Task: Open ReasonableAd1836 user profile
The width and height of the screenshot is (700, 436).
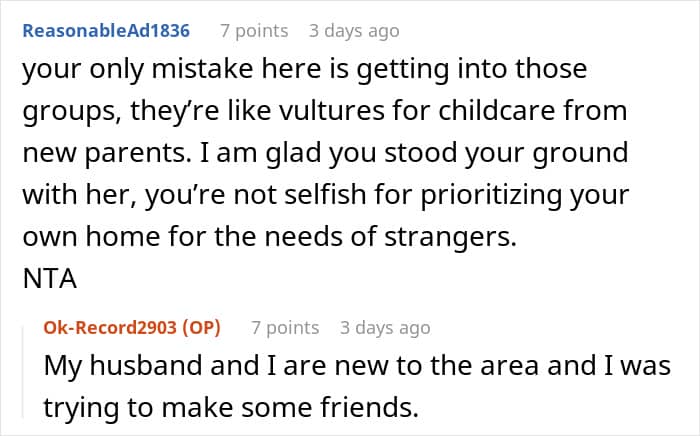Action: click(x=106, y=31)
